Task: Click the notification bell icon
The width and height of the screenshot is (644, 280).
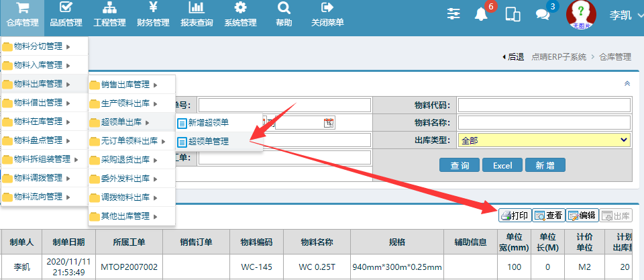Action: click(x=480, y=14)
